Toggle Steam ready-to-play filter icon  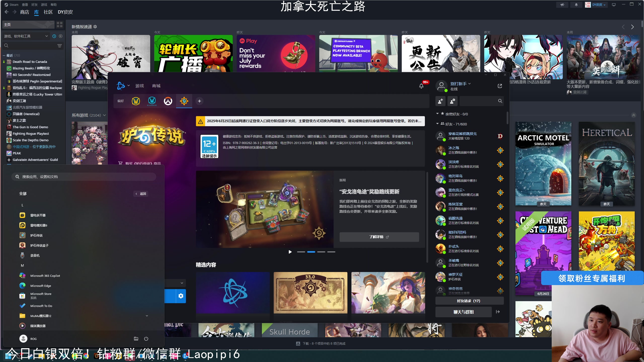[x=61, y=36]
